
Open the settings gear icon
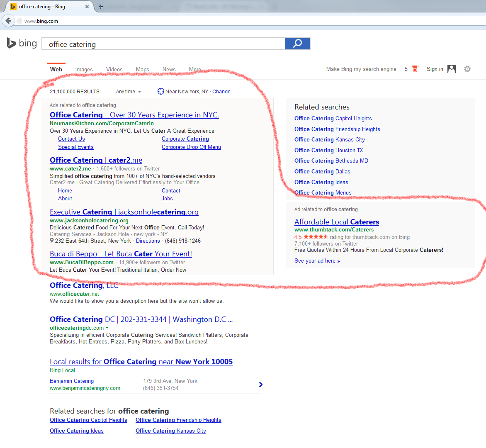tap(467, 69)
